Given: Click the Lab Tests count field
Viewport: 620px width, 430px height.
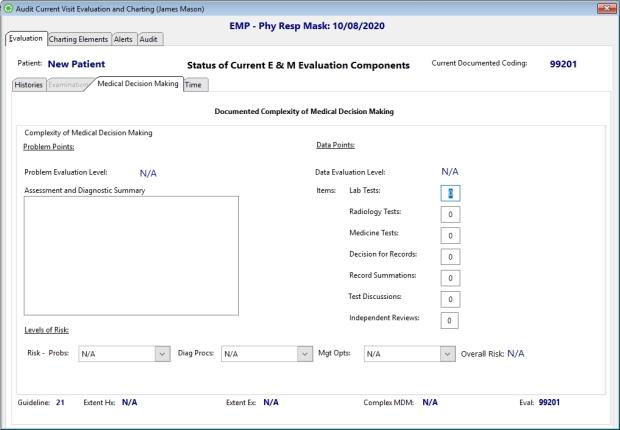Looking at the screenshot, I should coord(450,193).
